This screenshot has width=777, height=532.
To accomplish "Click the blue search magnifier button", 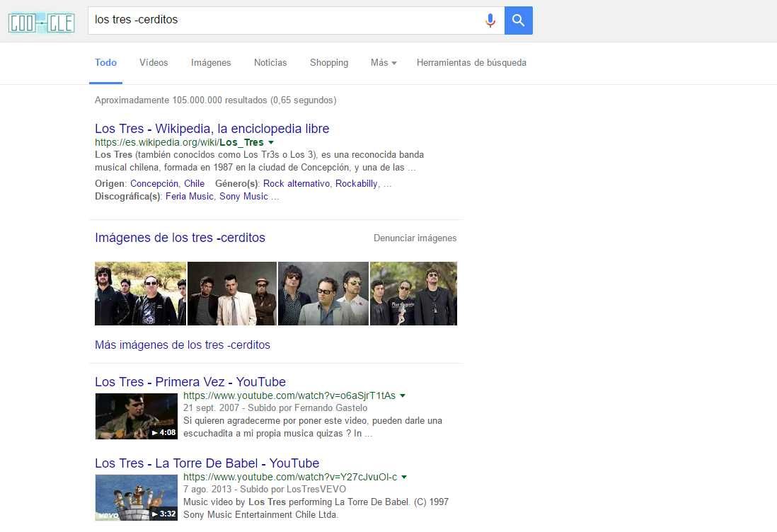I will pyautogui.click(x=518, y=21).
